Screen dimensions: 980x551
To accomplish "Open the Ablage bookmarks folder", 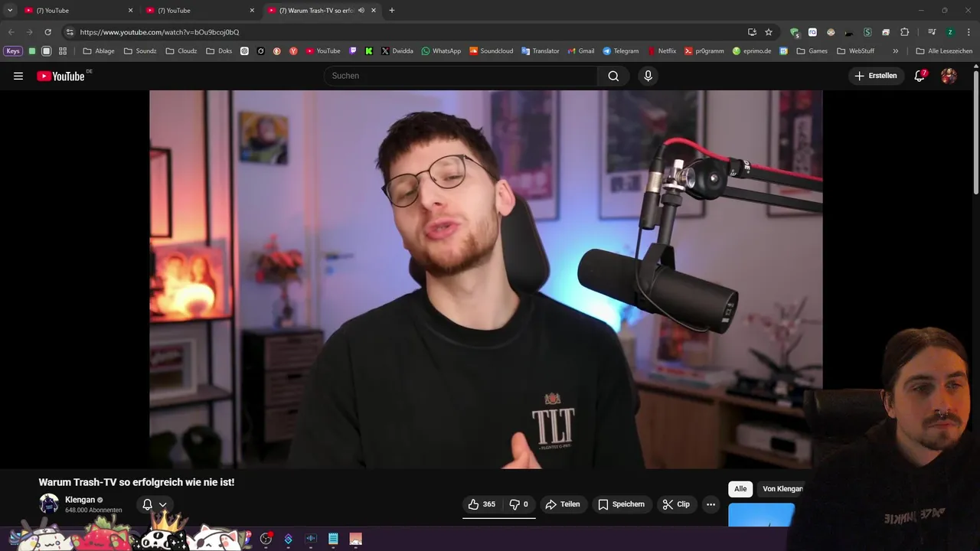I will (99, 51).
